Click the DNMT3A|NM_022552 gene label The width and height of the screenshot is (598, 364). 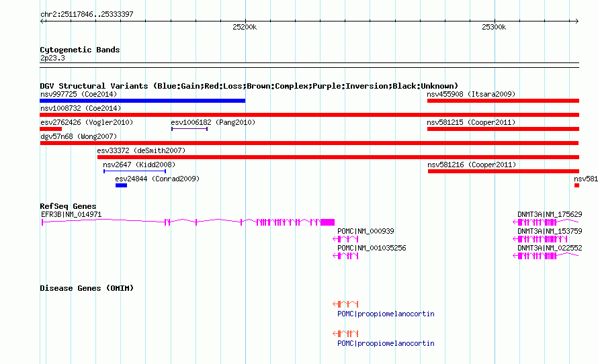[x=550, y=248]
